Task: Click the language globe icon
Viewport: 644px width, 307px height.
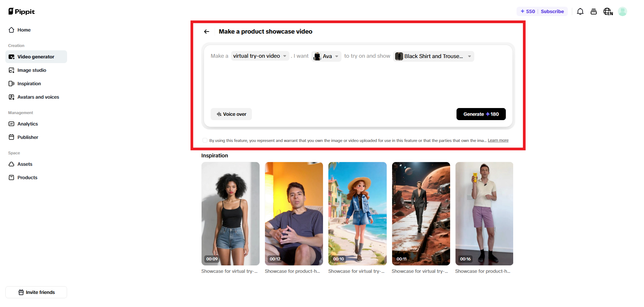Action: click(608, 12)
